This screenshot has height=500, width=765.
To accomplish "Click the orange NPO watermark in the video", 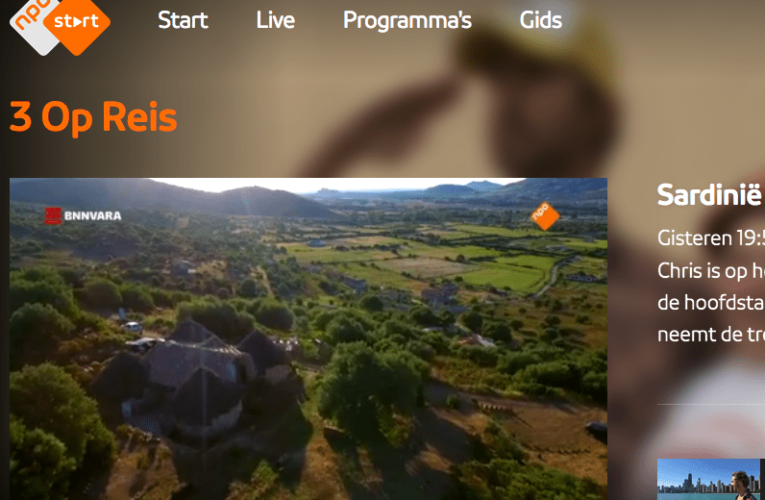I will [x=545, y=216].
